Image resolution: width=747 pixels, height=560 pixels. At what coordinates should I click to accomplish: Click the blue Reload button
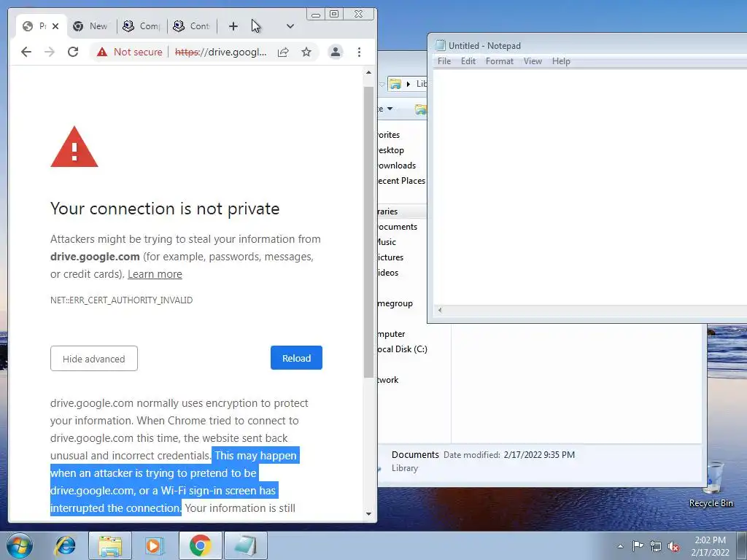tap(296, 358)
